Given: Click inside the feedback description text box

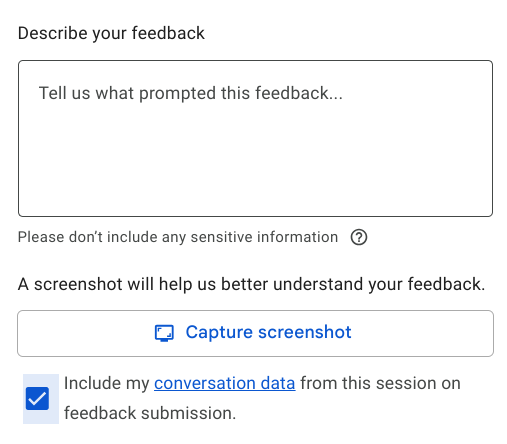Looking at the screenshot, I should coord(255,138).
